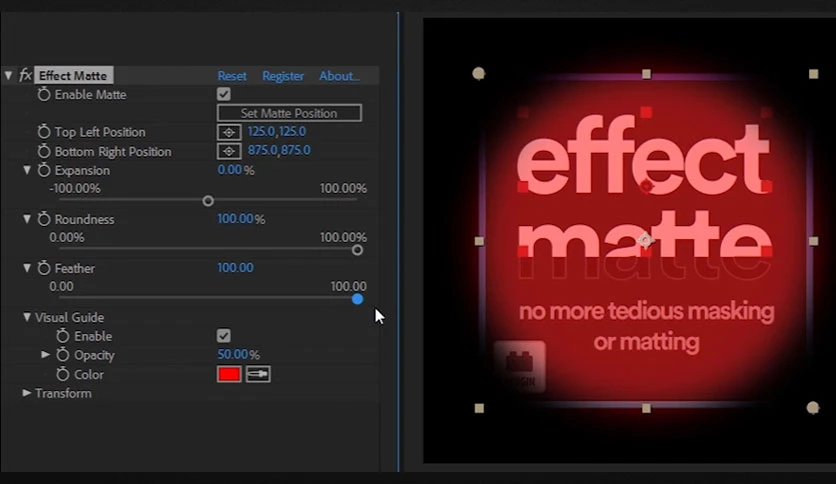The width and height of the screenshot is (836, 484).
Task: Uncheck the Enable Matte checkbox
Action: point(223,94)
